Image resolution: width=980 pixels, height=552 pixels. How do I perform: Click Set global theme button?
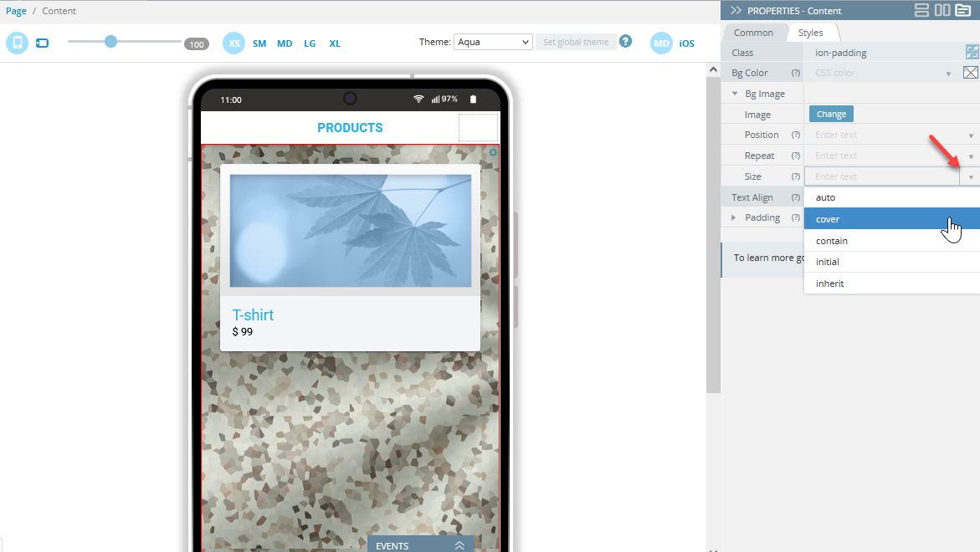576,42
